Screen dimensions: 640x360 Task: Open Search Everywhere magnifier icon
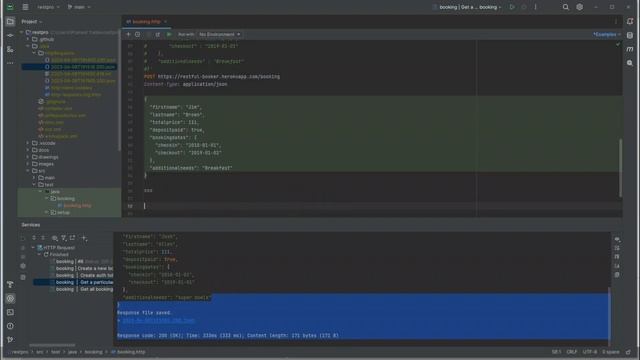pyautogui.click(x=565, y=7)
